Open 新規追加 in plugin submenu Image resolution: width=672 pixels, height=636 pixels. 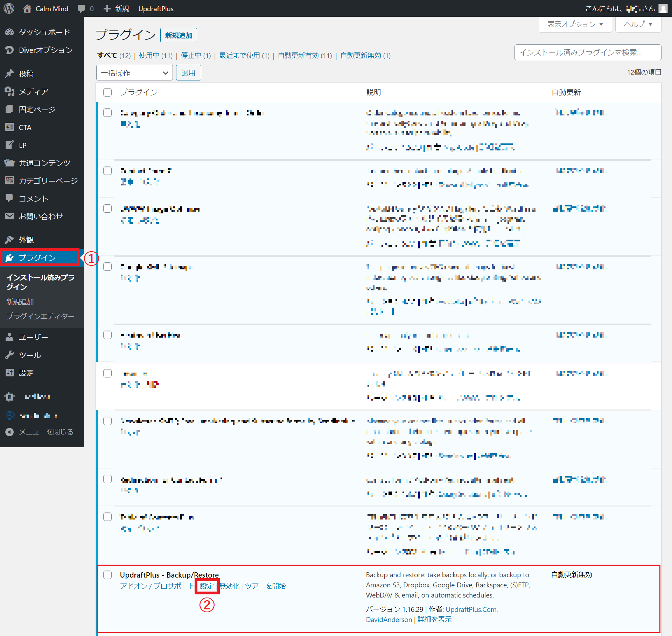(x=20, y=302)
